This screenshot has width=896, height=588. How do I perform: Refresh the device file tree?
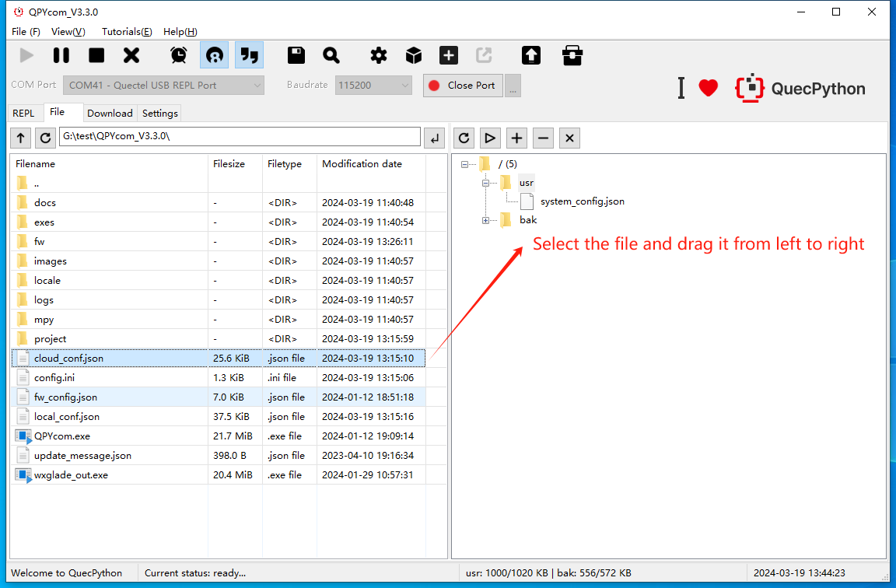click(x=464, y=138)
